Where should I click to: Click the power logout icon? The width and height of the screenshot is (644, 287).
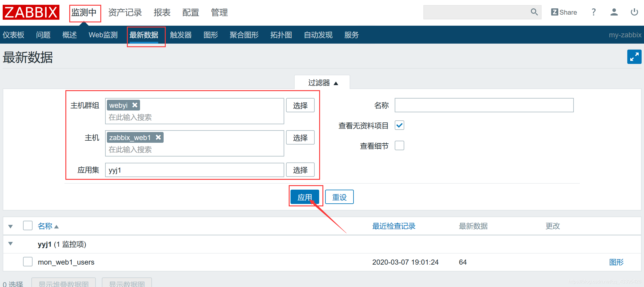(x=634, y=12)
